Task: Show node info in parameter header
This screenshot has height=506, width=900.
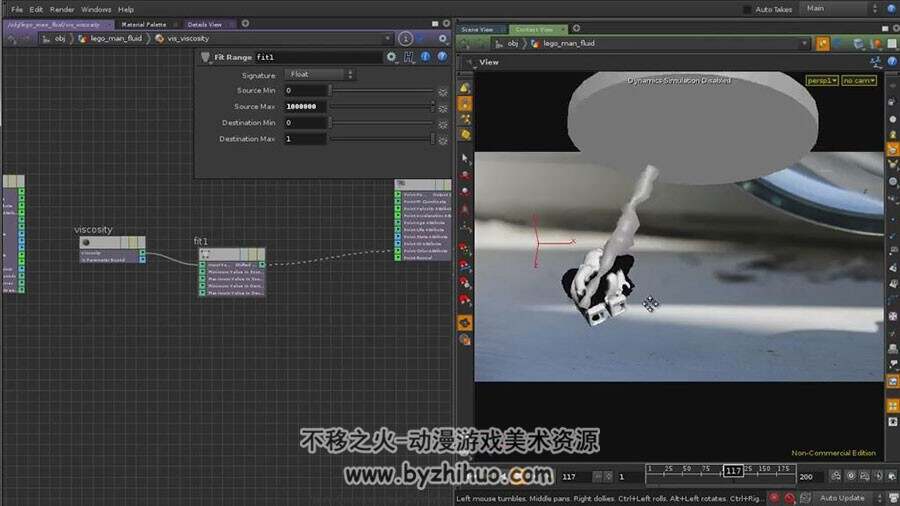Action: (x=425, y=56)
